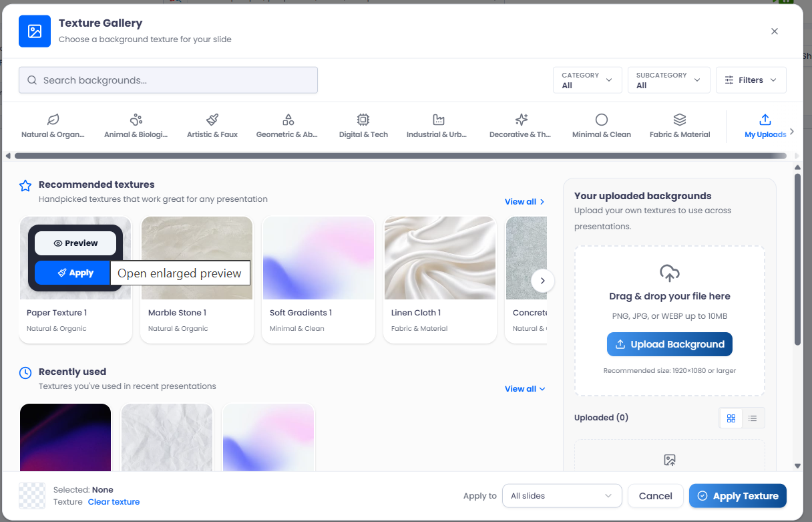Select the Marble Stone 1 thumbnail
The image size is (812, 522).
tap(197, 258)
